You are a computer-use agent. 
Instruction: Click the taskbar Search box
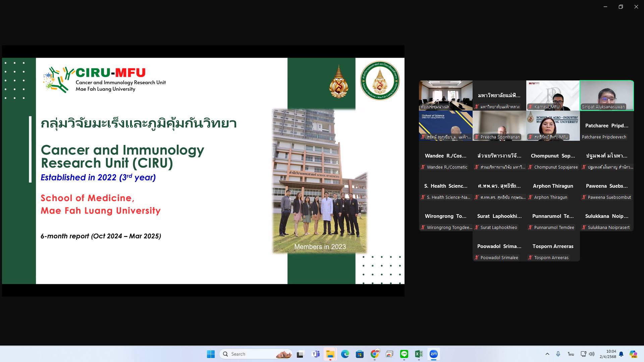click(256, 354)
